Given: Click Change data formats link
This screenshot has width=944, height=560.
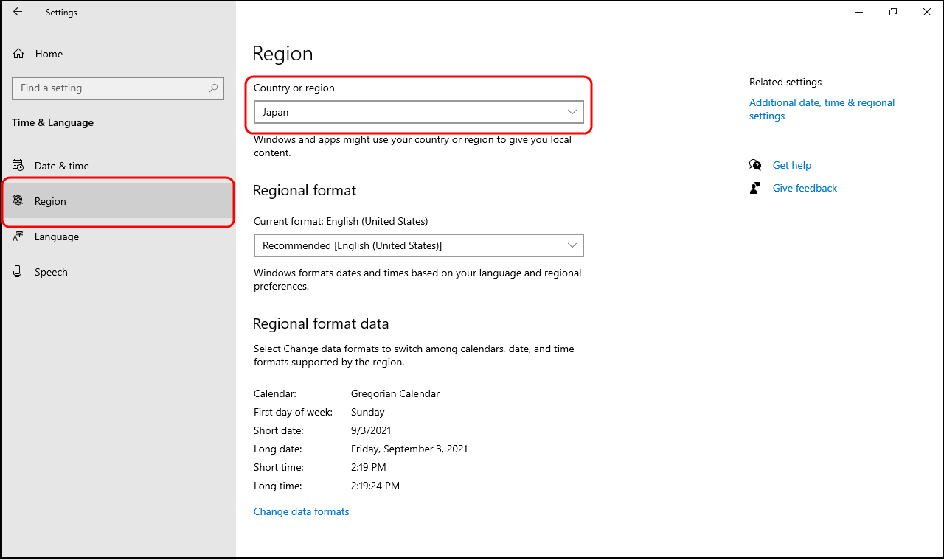Looking at the screenshot, I should (x=301, y=511).
